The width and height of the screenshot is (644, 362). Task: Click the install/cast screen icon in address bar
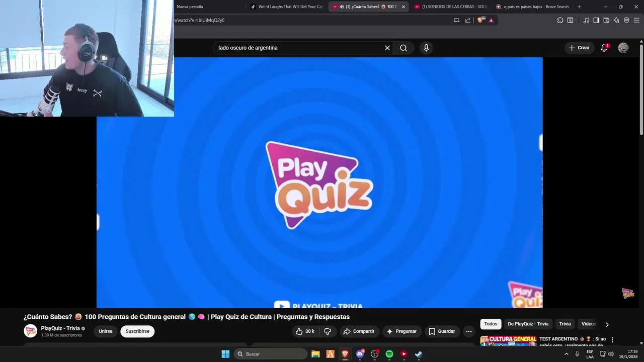click(x=456, y=20)
